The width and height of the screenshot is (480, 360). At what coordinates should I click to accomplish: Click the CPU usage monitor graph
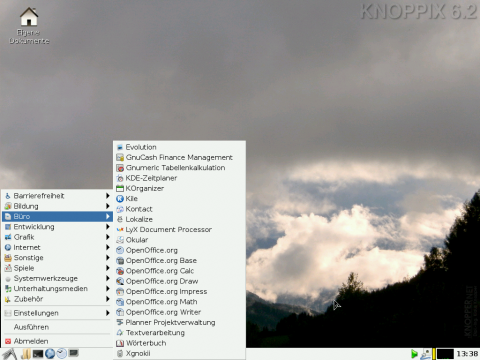click(x=445, y=354)
